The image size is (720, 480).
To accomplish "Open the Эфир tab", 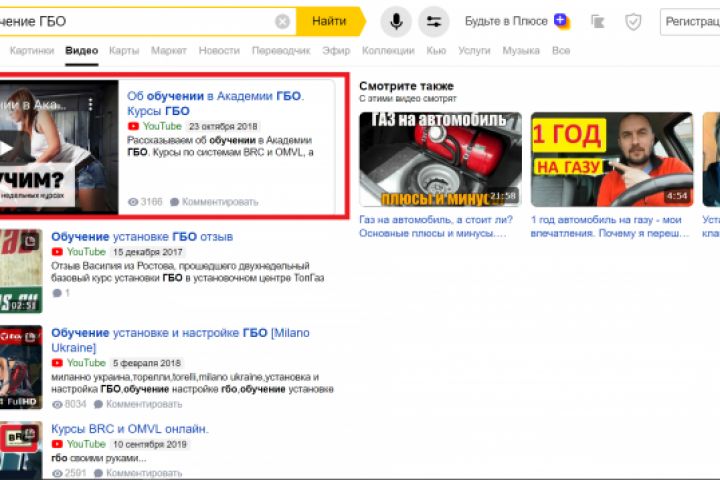I will [x=336, y=51].
